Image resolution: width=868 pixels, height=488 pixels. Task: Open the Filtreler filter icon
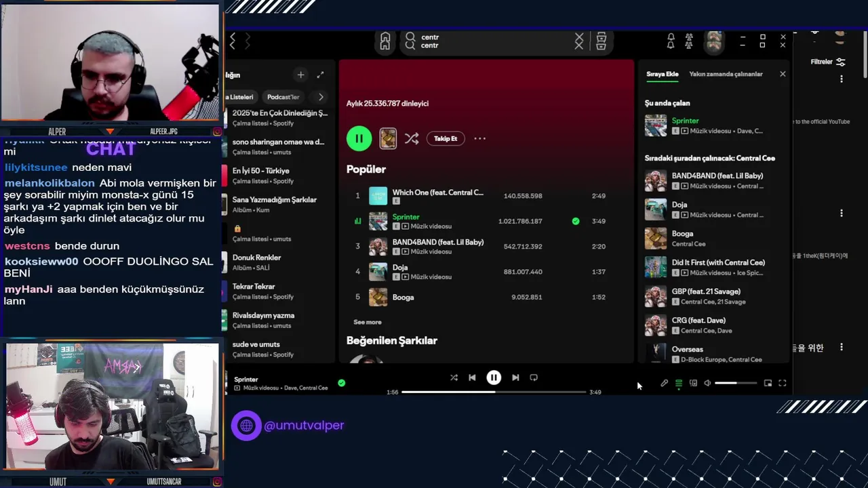(x=841, y=62)
